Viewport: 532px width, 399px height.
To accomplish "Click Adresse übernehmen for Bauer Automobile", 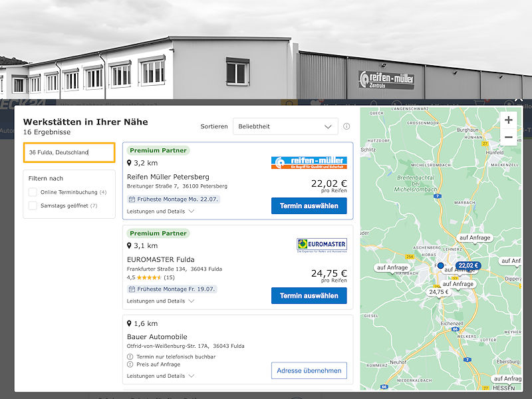I will click(309, 370).
